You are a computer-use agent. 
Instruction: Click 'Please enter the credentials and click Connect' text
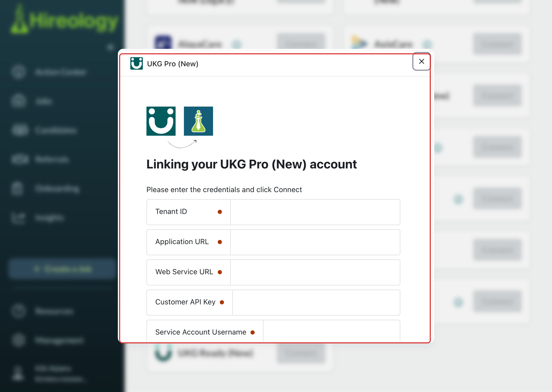(x=224, y=190)
